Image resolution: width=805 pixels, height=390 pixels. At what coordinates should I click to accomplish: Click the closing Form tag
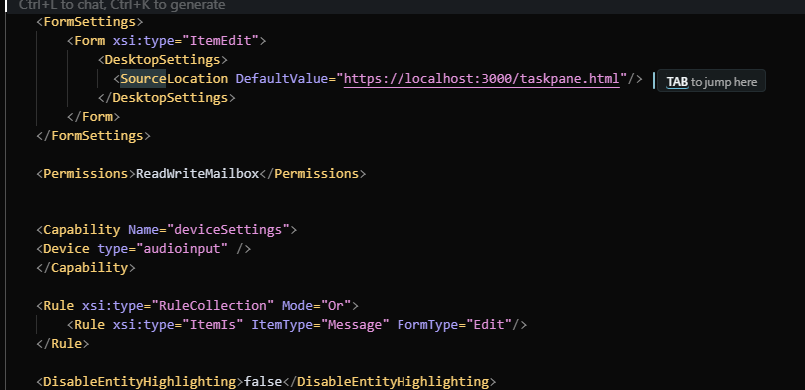93,116
